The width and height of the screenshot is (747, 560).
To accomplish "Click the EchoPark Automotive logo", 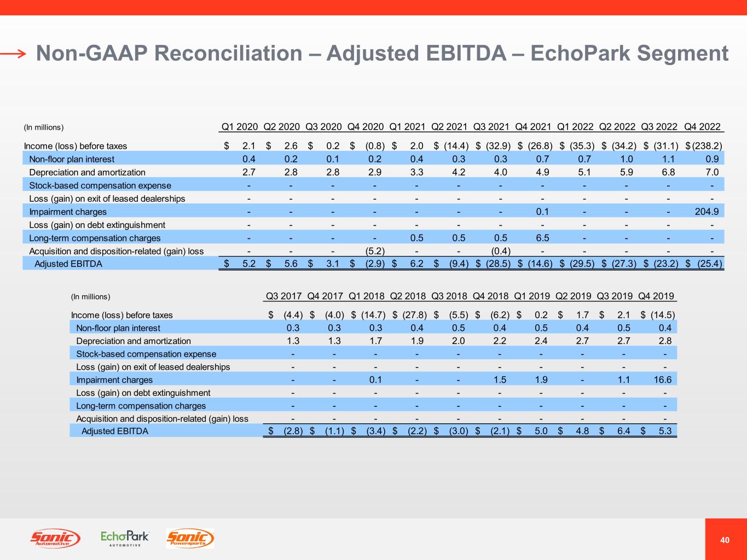I will (125, 538).
